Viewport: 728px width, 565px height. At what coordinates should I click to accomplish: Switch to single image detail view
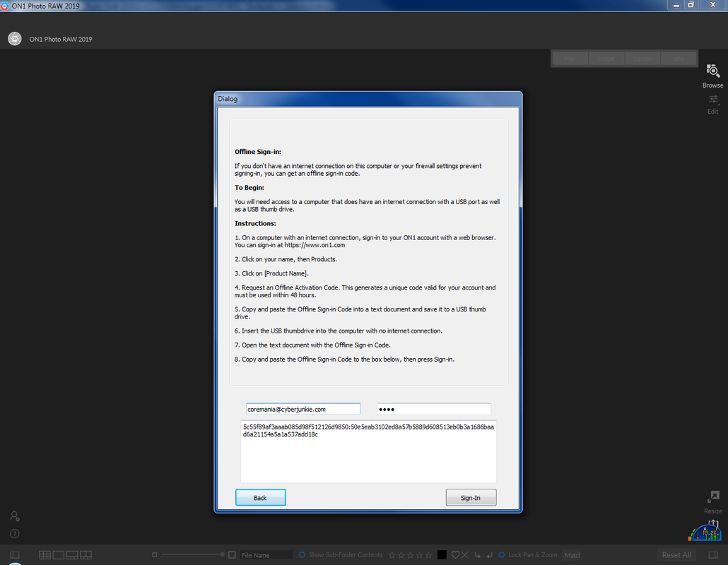coord(59,555)
